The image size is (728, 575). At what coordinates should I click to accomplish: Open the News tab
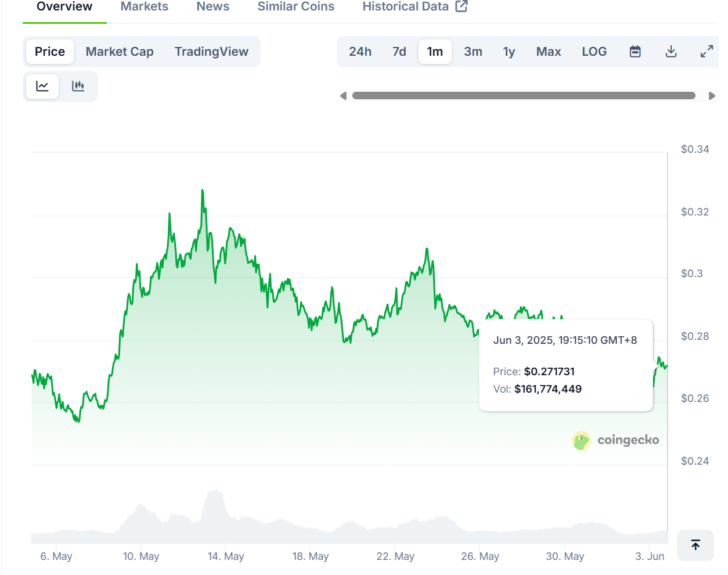[213, 7]
